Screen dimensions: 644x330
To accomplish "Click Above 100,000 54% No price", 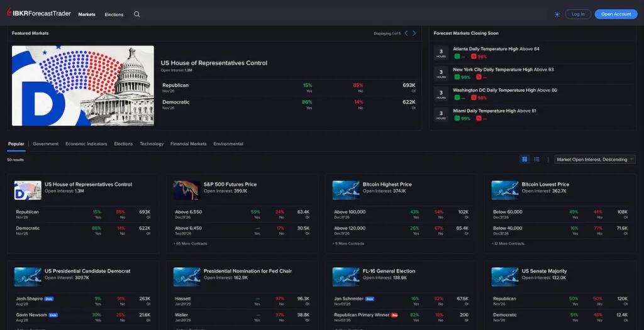I will tap(438, 214).
